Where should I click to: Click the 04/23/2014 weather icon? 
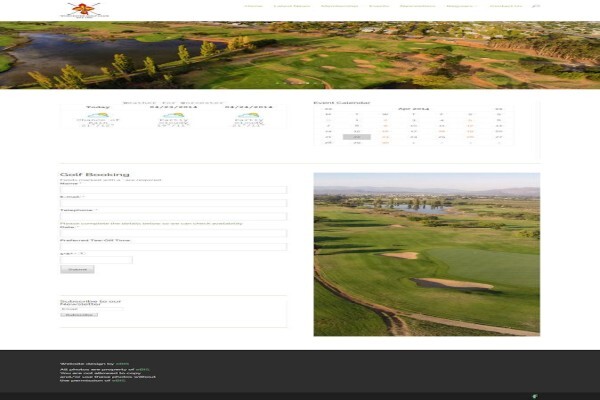coord(173,116)
